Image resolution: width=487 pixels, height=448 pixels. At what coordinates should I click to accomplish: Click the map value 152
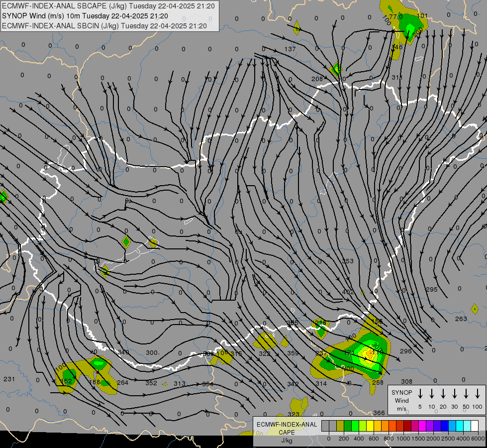(67, 381)
